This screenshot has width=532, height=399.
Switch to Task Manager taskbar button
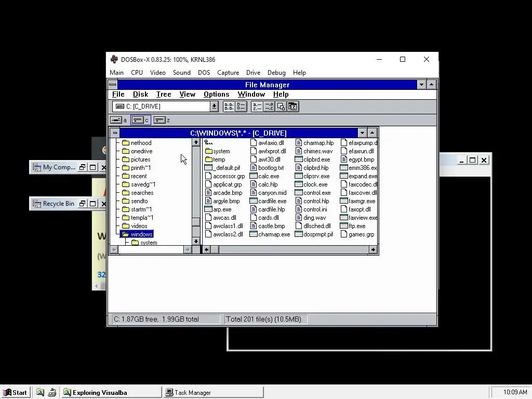(214, 393)
